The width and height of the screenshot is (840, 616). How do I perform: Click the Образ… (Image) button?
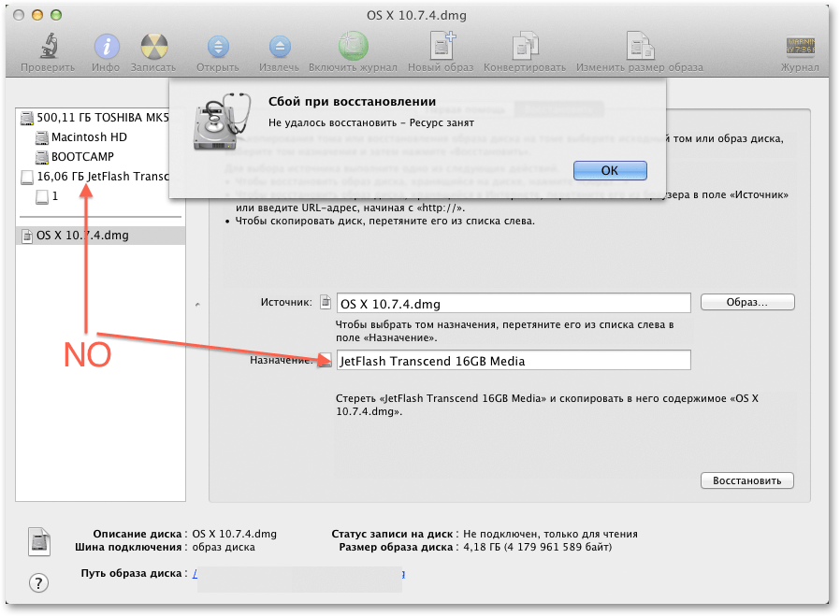point(746,302)
